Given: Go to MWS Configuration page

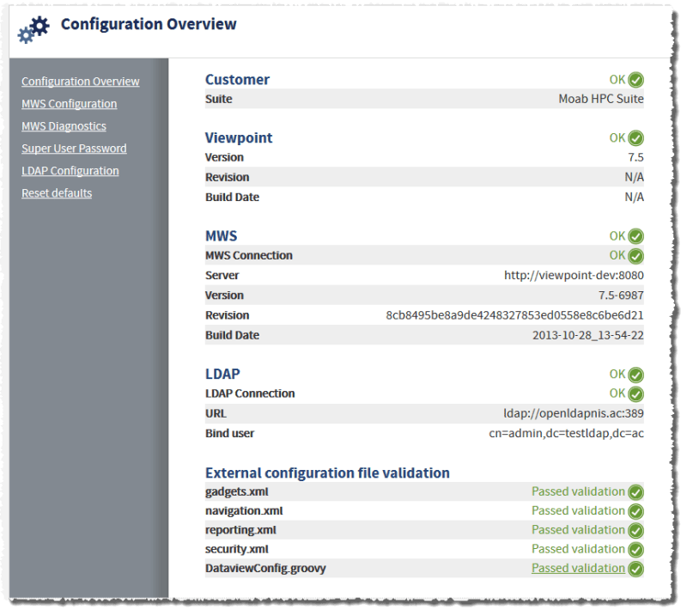Looking at the screenshot, I should tap(70, 104).
